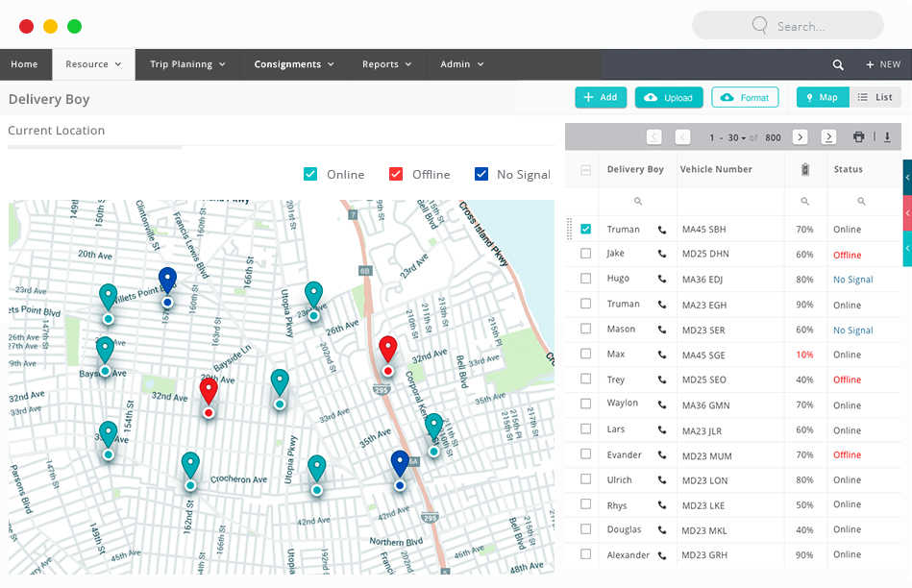This screenshot has width=912, height=588.
Task: Click phone icon for Lars
Action: 662,430
